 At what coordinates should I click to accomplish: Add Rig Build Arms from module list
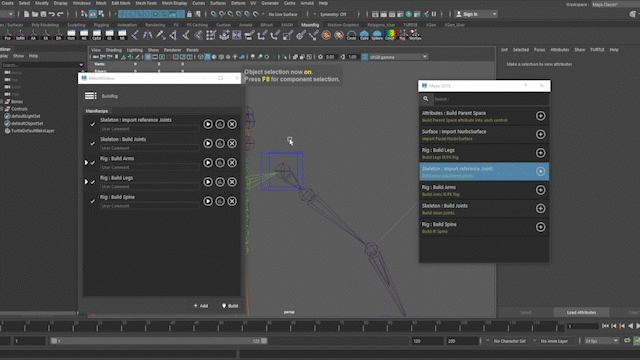(540, 190)
